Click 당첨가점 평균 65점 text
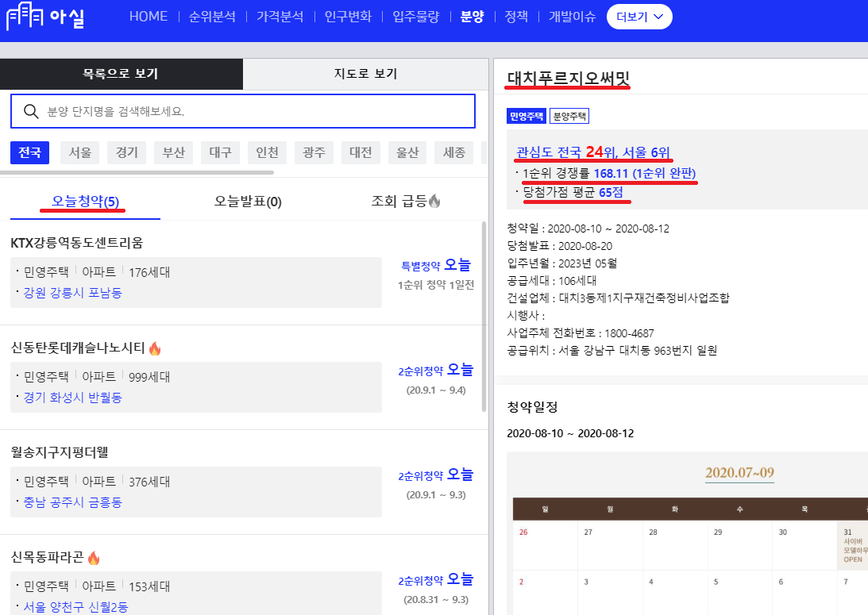 pyautogui.click(x=573, y=193)
